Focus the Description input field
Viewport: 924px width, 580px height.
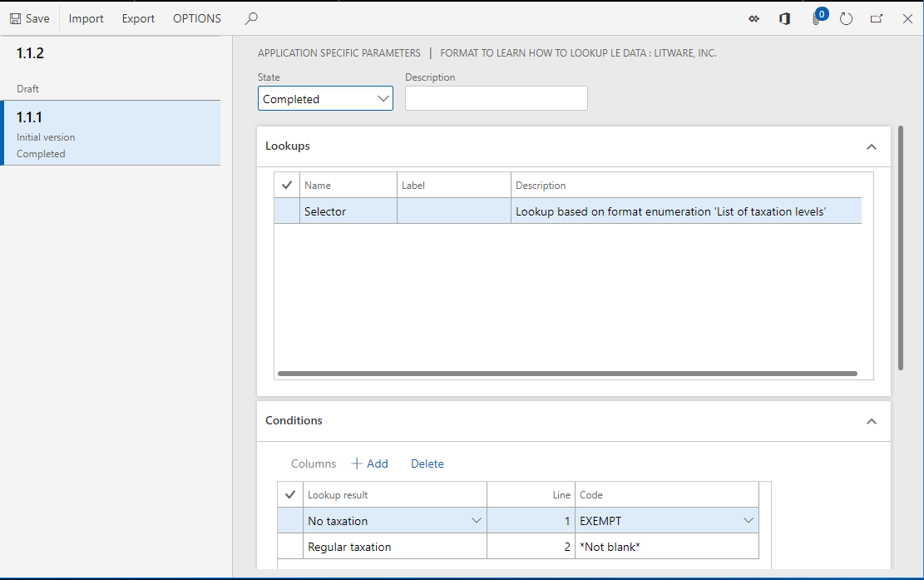497,98
